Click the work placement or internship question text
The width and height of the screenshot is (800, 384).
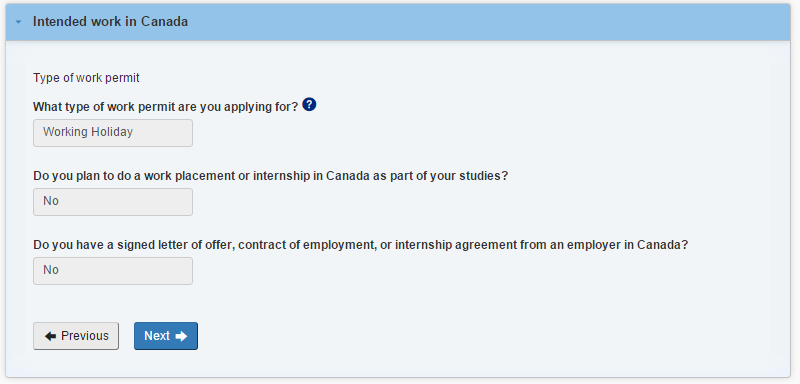click(x=270, y=176)
